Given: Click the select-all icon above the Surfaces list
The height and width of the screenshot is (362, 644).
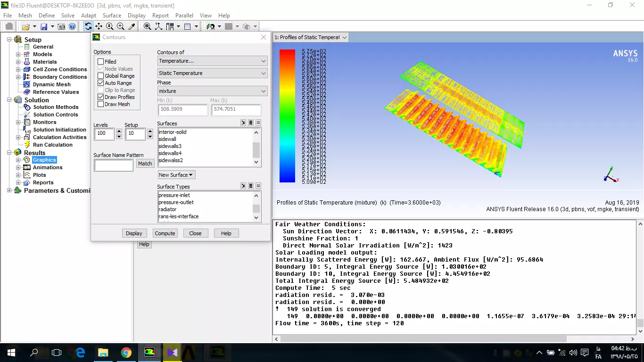Looking at the screenshot, I should (x=251, y=123).
